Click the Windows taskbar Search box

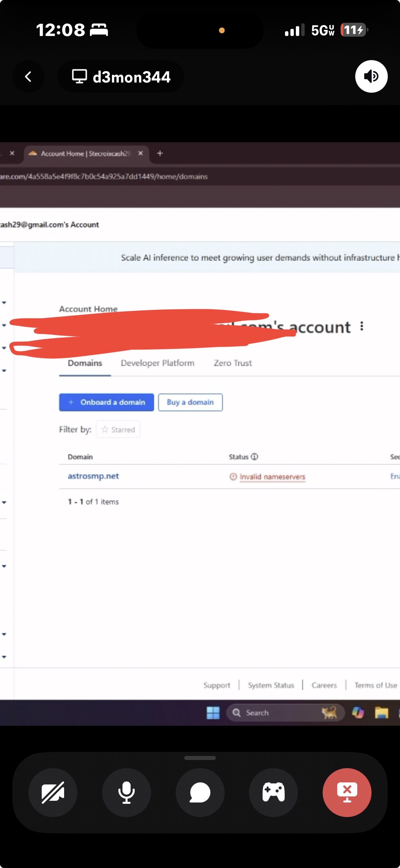tap(285, 712)
